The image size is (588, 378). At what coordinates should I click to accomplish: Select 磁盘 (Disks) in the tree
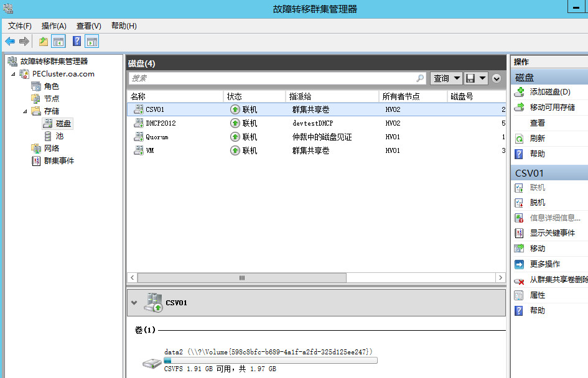point(63,123)
